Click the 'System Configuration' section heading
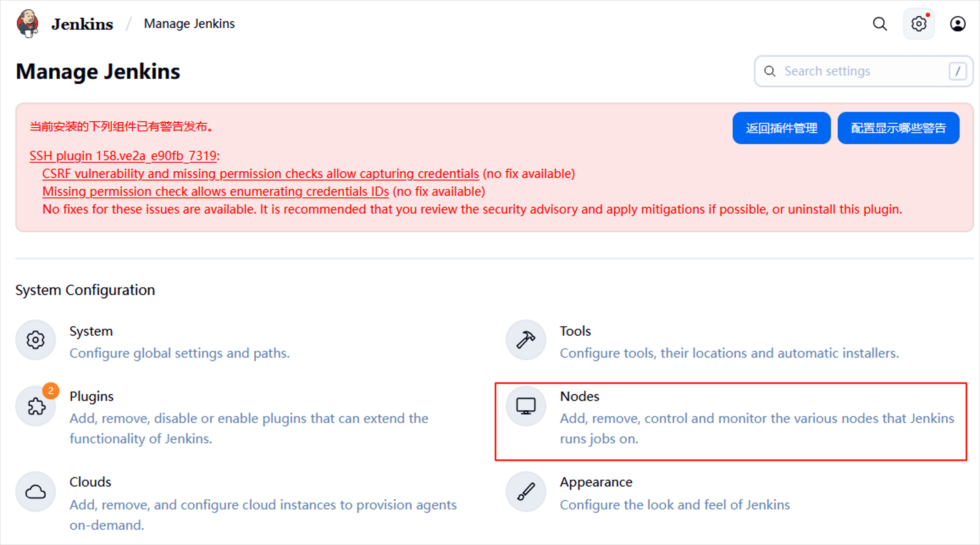The image size is (980, 545). [x=85, y=290]
